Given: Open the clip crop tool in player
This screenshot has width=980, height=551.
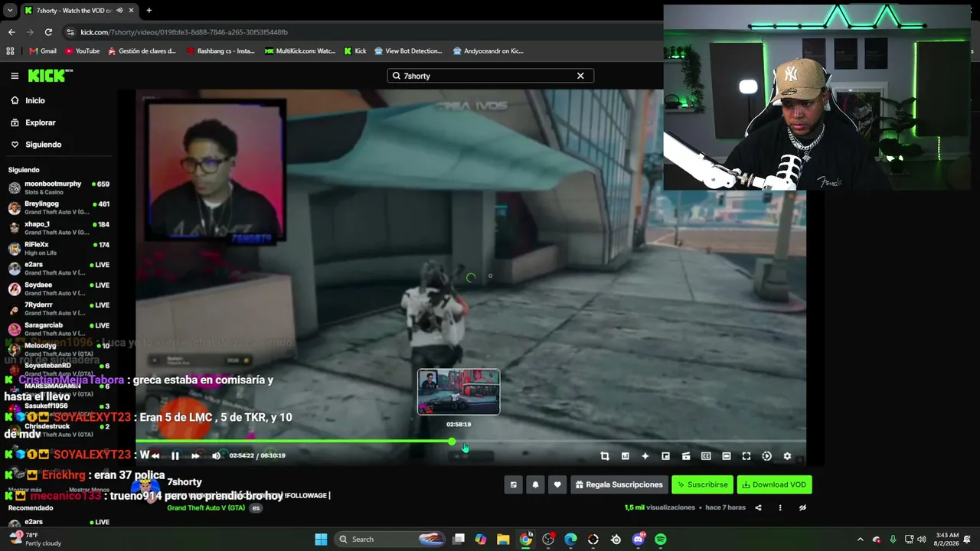Looking at the screenshot, I should click(x=605, y=456).
